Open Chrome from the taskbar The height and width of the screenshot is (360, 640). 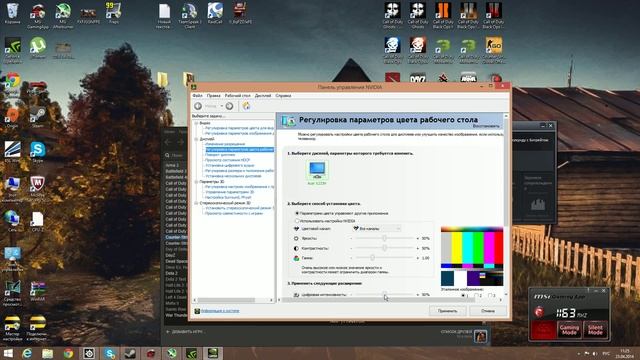pyautogui.click(x=68, y=353)
